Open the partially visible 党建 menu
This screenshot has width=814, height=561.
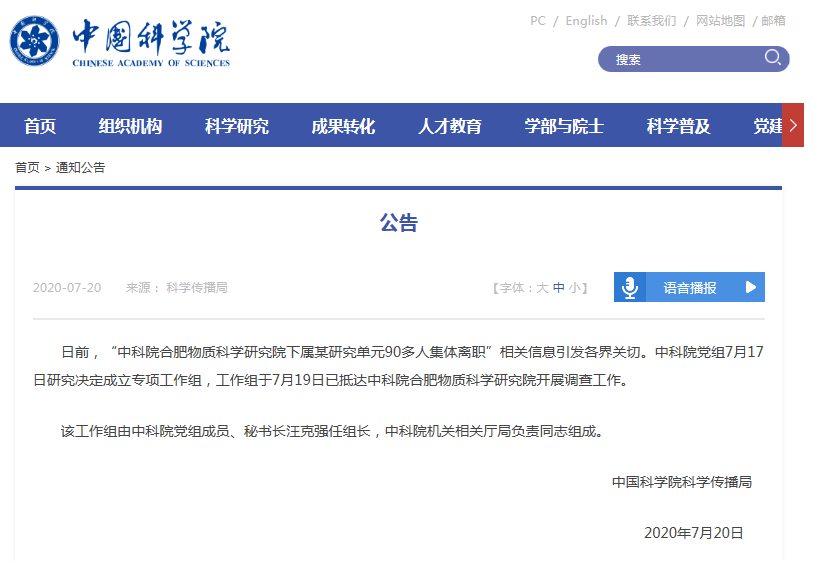767,126
